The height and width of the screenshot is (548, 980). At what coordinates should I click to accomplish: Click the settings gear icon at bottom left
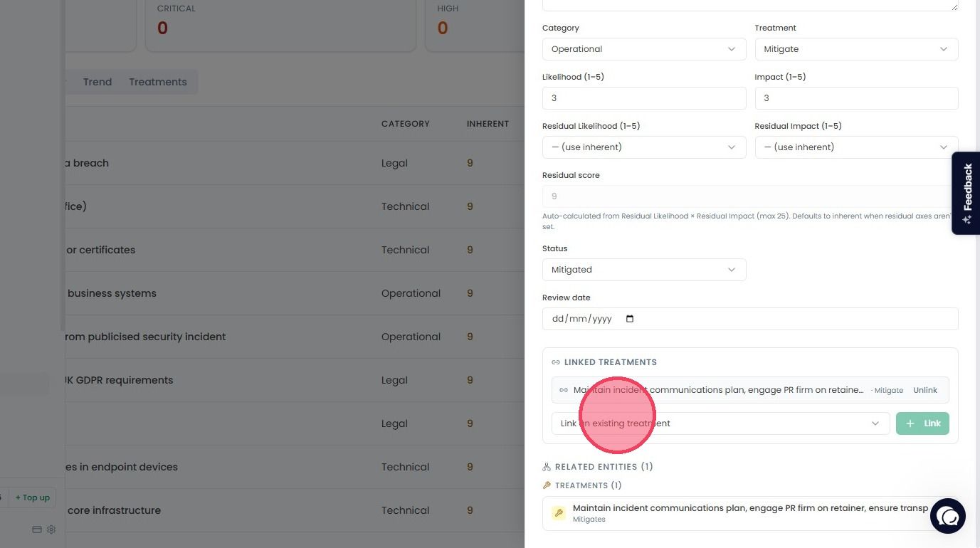point(51,529)
